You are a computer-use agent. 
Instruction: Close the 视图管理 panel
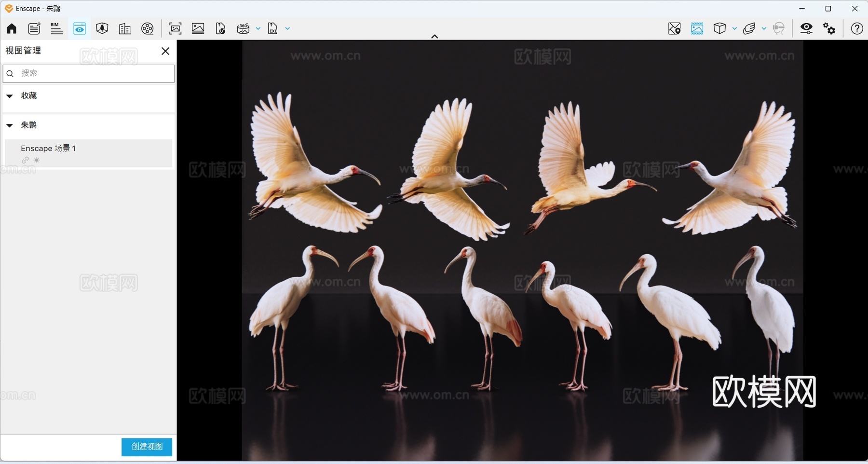pos(165,51)
